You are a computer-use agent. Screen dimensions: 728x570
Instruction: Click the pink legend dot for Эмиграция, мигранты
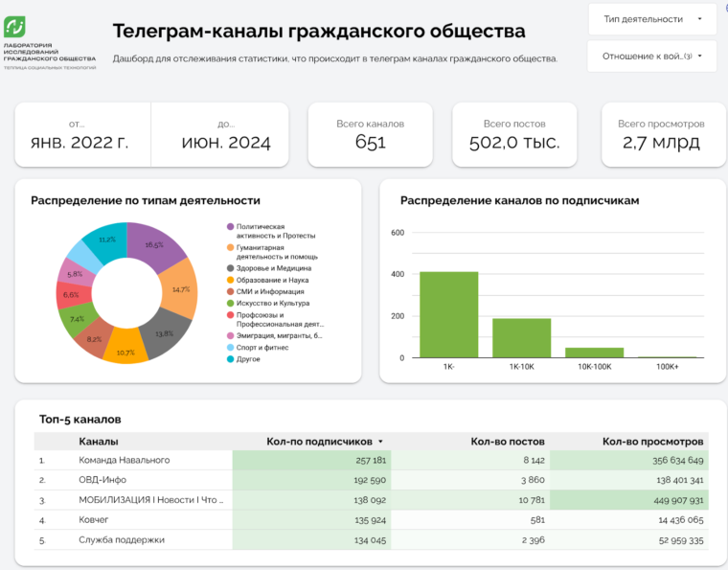pyautogui.click(x=230, y=336)
